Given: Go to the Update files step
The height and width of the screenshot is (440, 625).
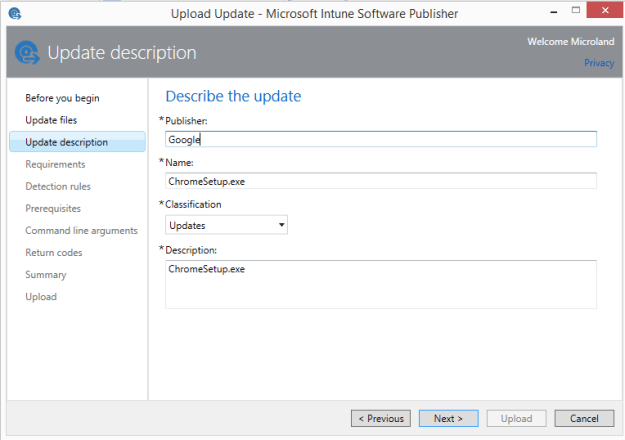Looking at the screenshot, I should coord(51,120).
